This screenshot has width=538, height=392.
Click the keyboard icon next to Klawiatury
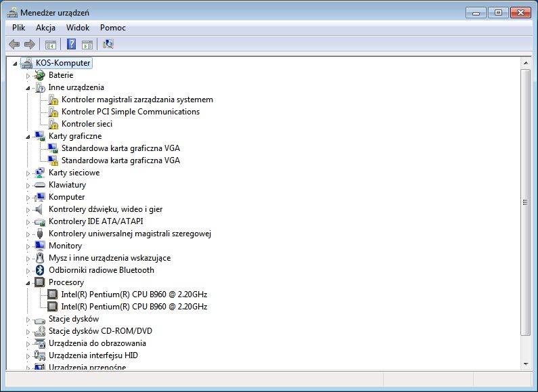pos(40,185)
